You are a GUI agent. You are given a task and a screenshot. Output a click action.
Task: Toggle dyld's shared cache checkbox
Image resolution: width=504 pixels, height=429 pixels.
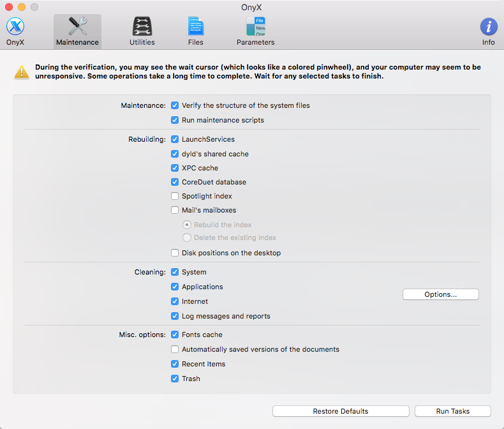tap(175, 154)
